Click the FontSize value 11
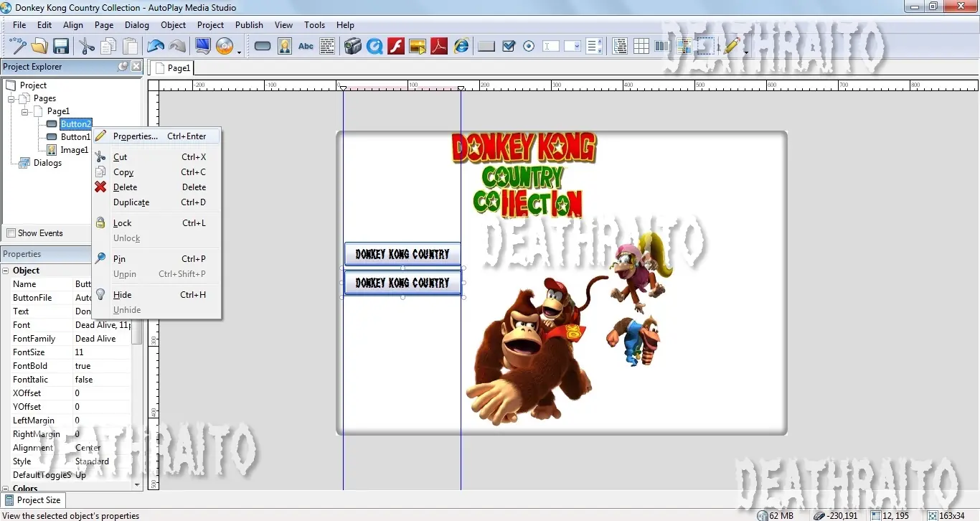This screenshot has width=980, height=521. (102, 352)
